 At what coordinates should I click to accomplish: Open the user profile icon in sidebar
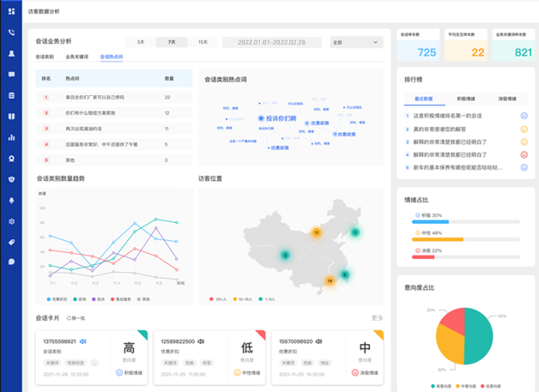point(12,53)
